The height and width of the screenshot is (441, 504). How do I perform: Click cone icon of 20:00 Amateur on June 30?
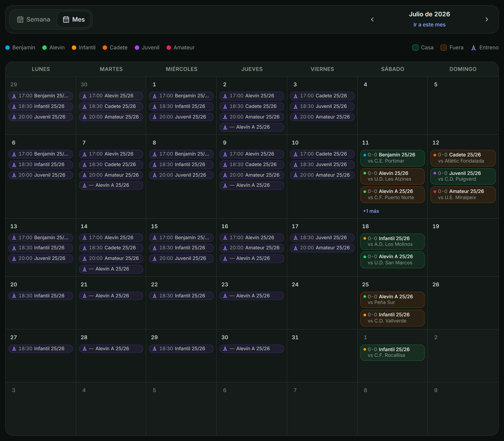[x=85, y=117]
